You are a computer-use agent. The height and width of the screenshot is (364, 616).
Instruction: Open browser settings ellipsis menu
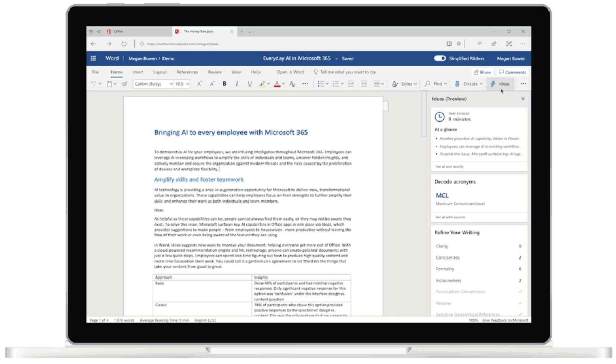tap(523, 44)
